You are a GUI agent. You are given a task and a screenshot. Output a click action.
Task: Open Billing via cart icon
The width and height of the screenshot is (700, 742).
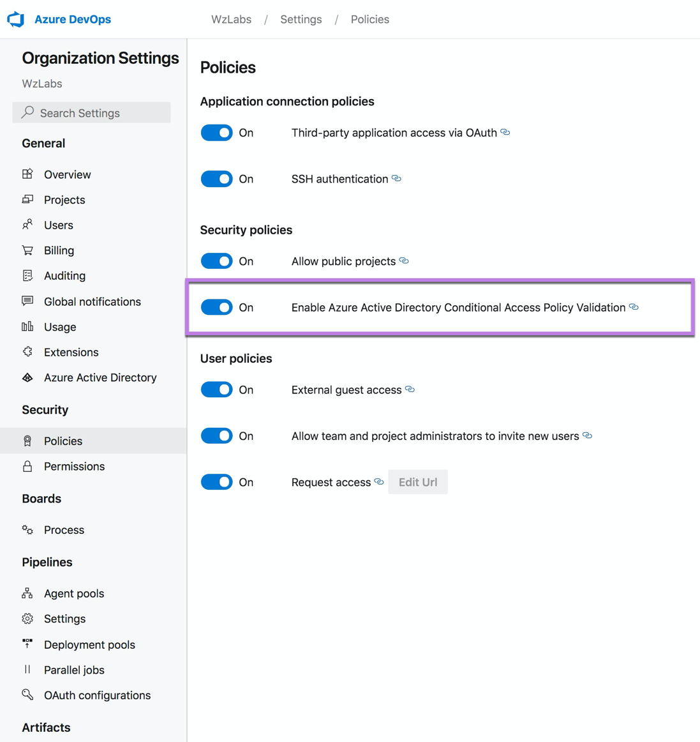(x=27, y=250)
